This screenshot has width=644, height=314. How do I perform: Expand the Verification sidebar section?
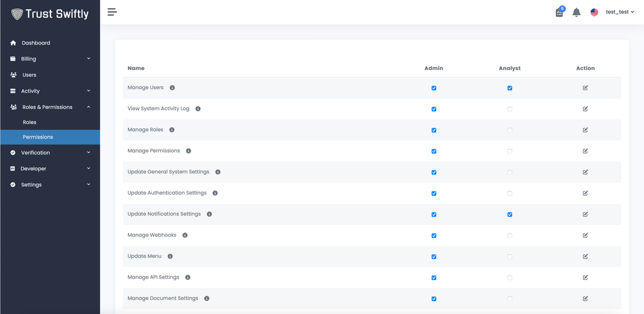[x=50, y=153]
